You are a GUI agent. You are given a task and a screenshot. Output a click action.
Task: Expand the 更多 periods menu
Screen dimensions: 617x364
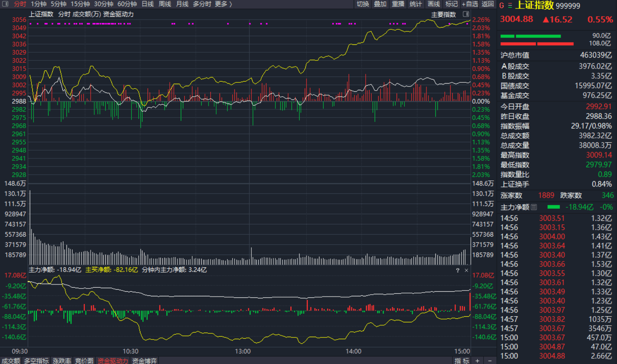click(223, 4)
